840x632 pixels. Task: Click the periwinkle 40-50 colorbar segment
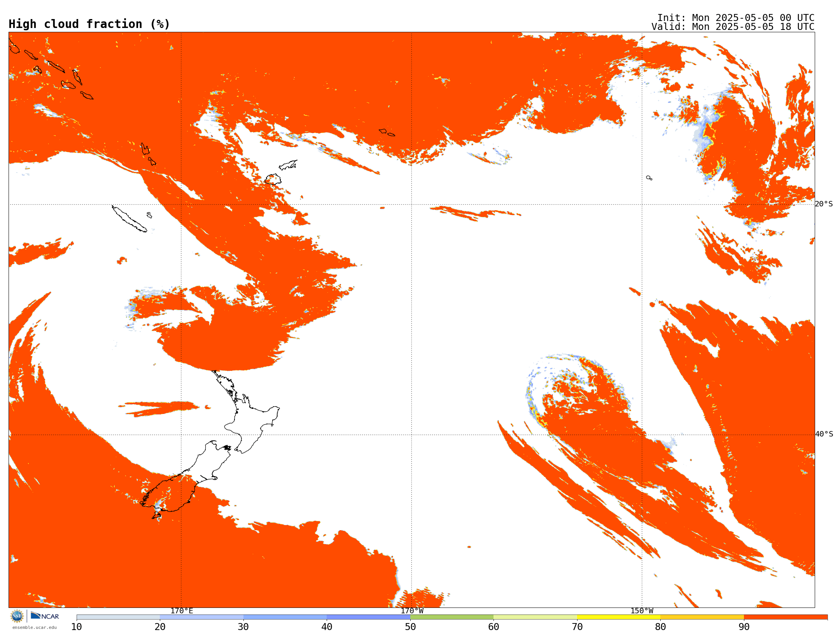[x=369, y=617]
